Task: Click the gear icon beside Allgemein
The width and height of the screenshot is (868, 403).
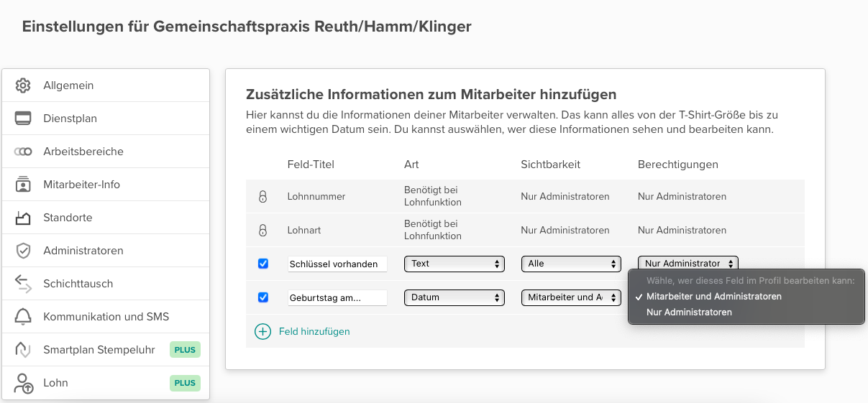Action: pyautogui.click(x=23, y=85)
